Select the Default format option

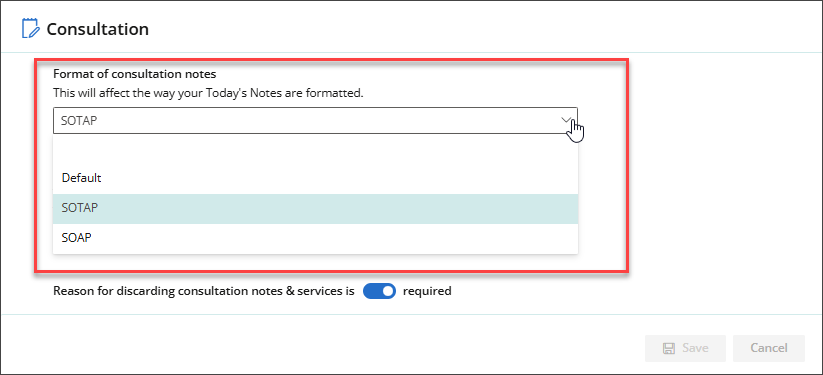pos(315,178)
